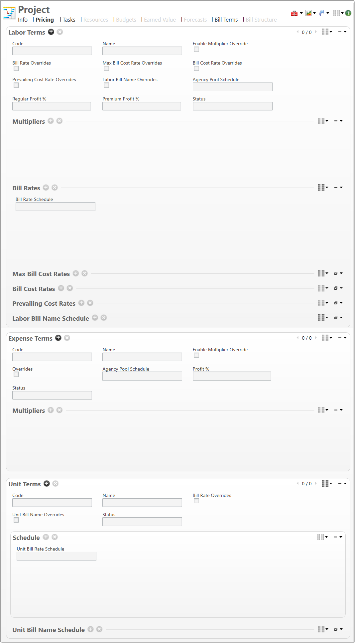
Task: Click the blue arrow links icon
Action: [x=321, y=13]
